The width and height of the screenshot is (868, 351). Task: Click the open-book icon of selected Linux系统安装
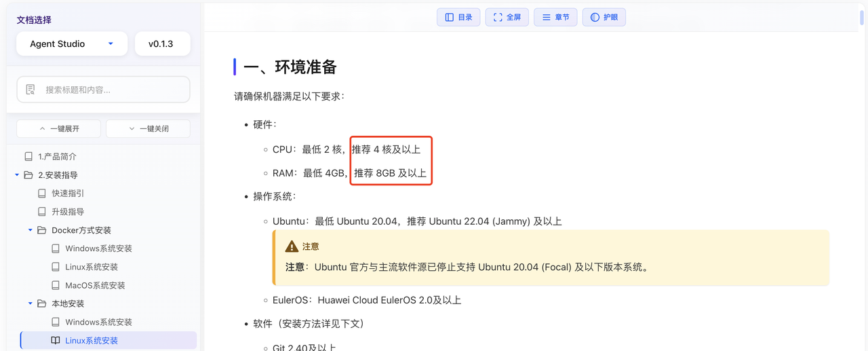coord(56,340)
